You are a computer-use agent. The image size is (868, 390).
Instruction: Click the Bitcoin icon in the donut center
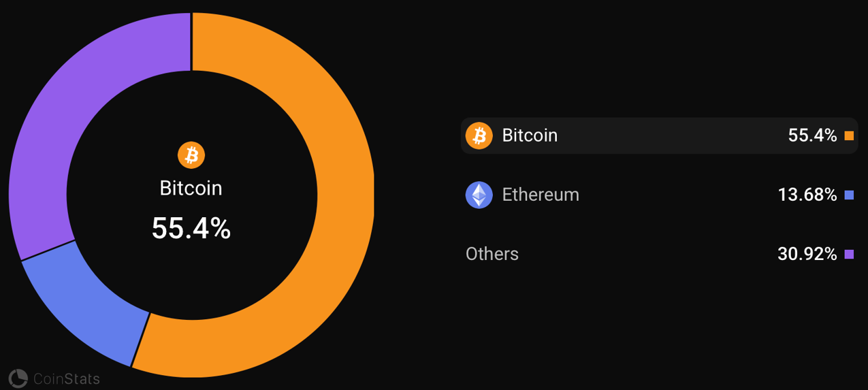coord(191,155)
